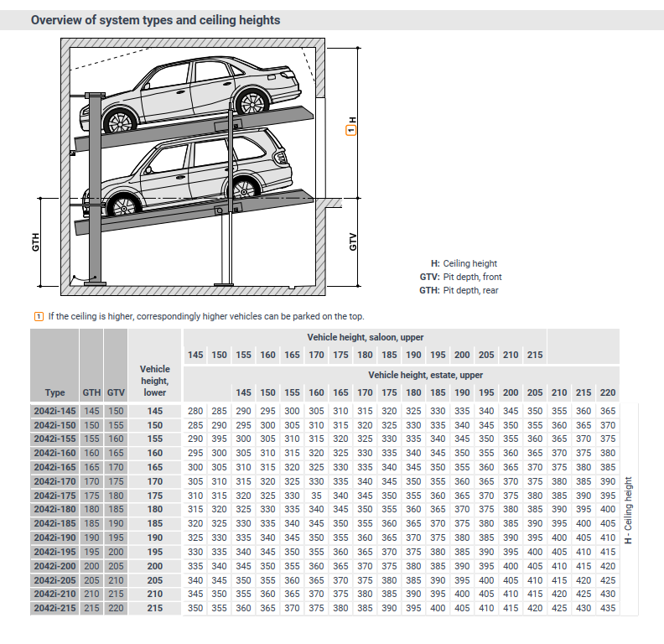This screenshot has height=644, width=664.
Task: Click the 'Type' column header in the table
Action: point(54,392)
